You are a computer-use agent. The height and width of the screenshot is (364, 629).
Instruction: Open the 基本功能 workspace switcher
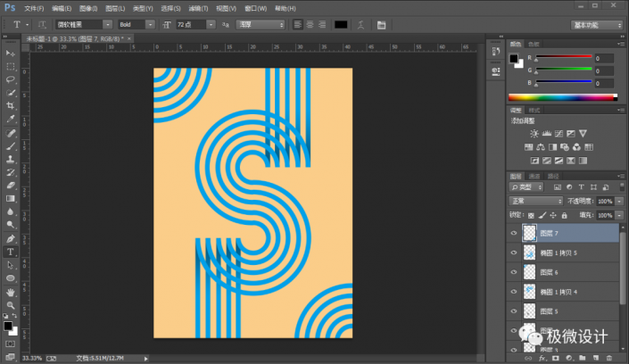[x=597, y=24]
